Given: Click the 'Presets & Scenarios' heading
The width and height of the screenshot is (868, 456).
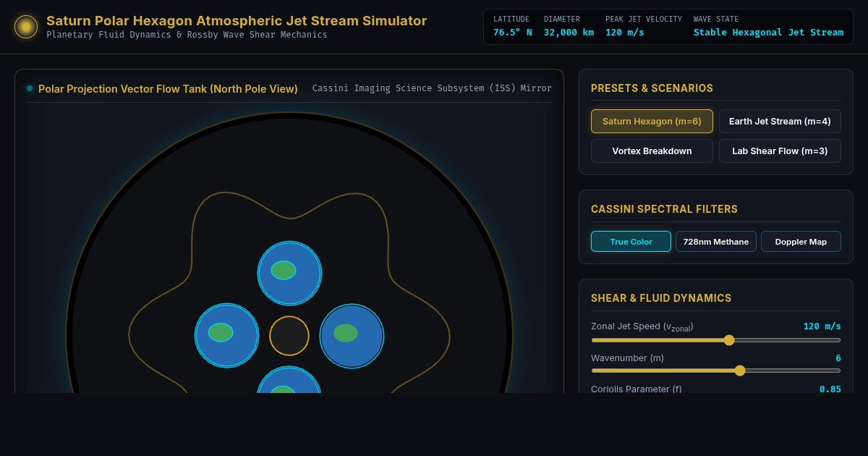Looking at the screenshot, I should (x=652, y=88).
